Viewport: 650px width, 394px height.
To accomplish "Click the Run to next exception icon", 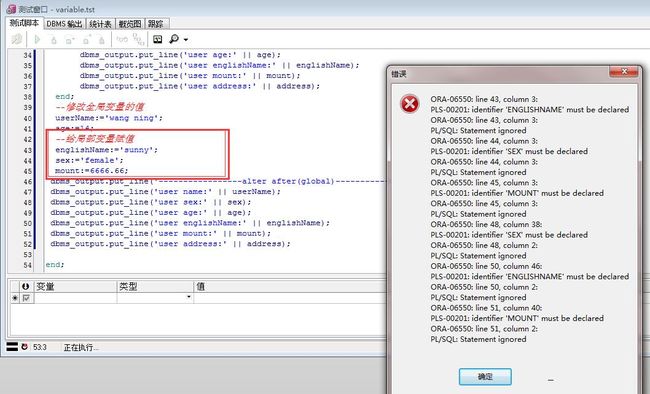I will 102,40.
